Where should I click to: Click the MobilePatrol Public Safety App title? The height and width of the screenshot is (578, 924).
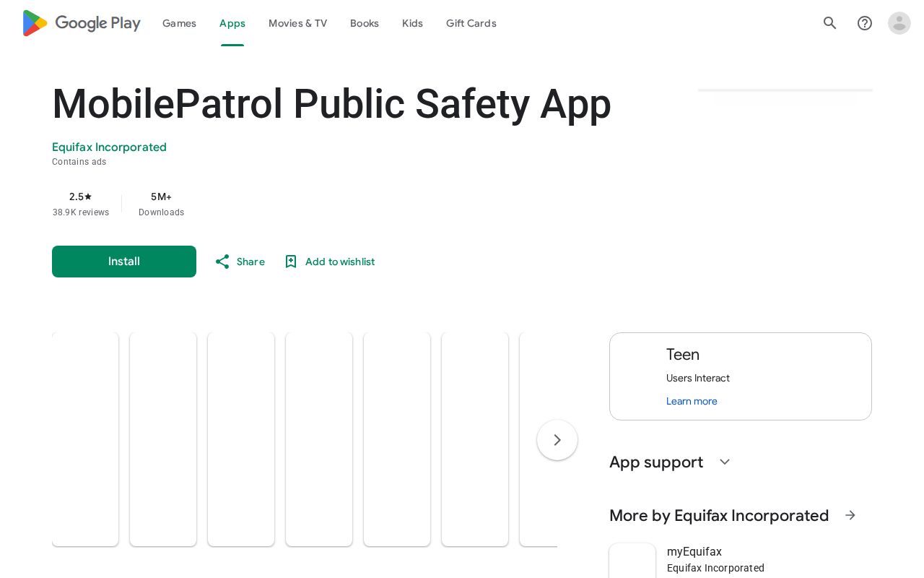332,104
